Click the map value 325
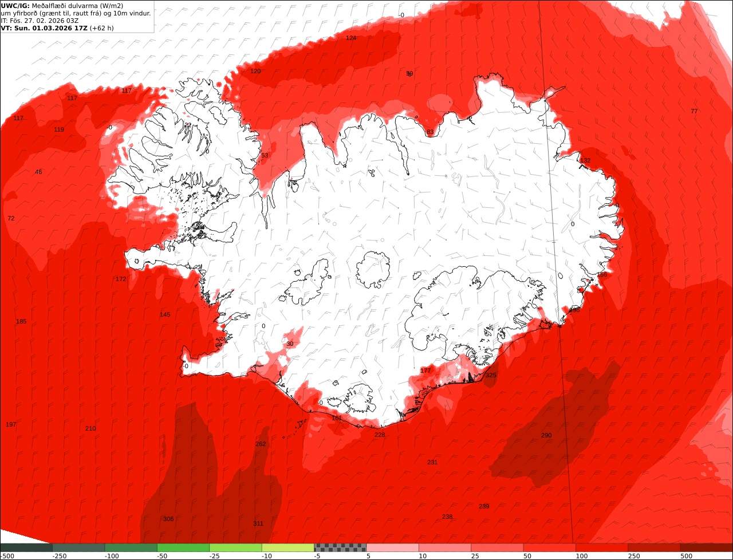Screen dimensions: 733x560 pos(491,375)
